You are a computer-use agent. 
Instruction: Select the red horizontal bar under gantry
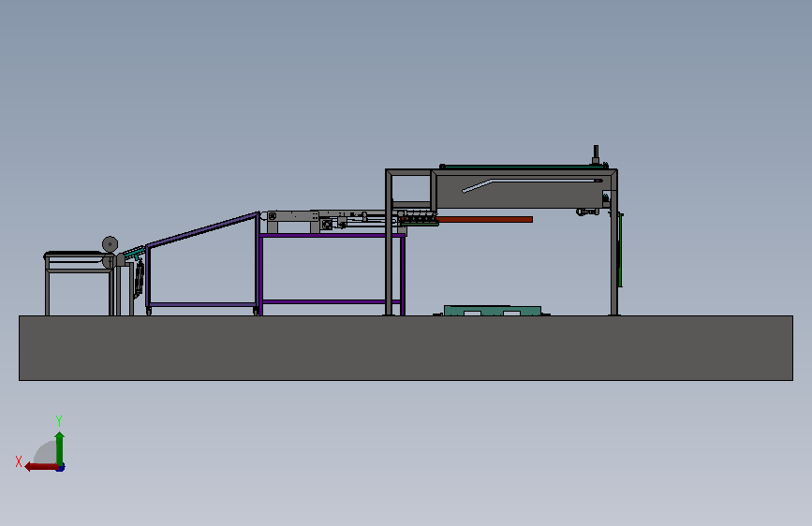(485, 220)
